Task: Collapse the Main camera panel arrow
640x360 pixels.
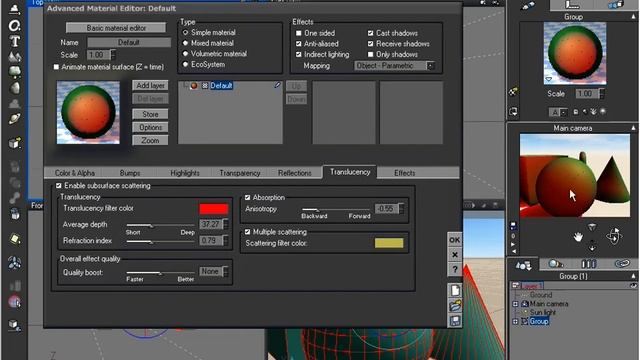Action: 633,128
